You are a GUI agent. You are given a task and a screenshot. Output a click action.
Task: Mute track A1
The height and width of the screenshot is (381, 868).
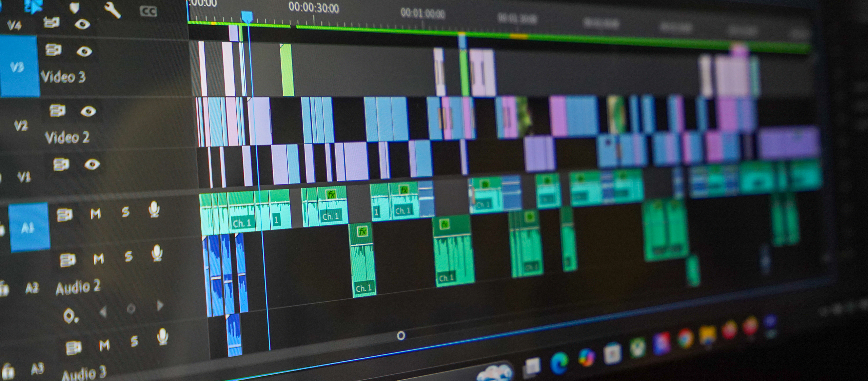point(95,213)
